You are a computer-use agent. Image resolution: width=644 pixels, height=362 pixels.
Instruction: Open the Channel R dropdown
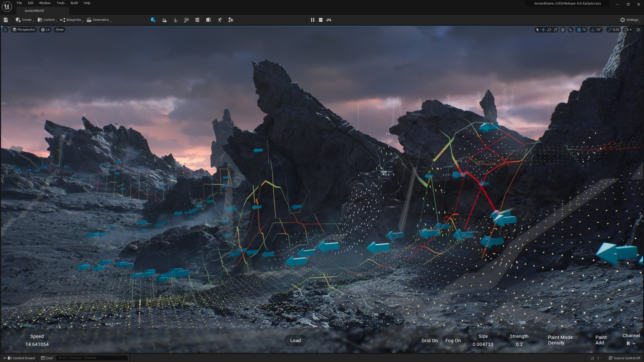point(631,343)
